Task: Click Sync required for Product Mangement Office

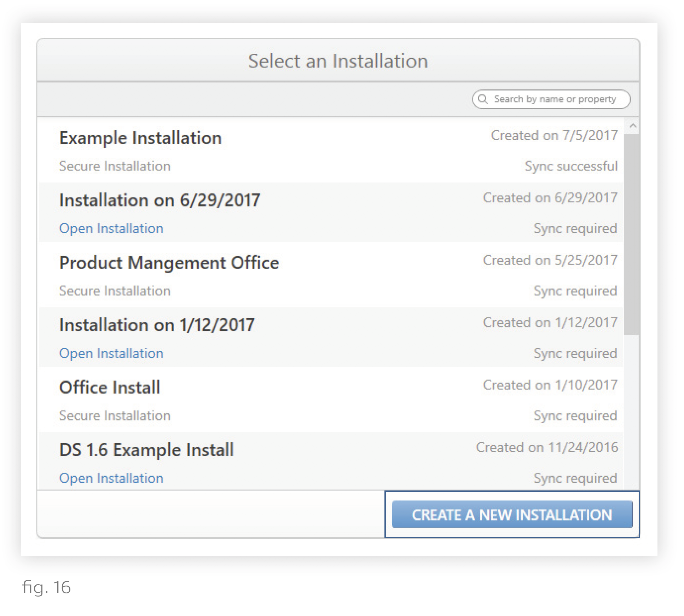Action: (x=575, y=291)
